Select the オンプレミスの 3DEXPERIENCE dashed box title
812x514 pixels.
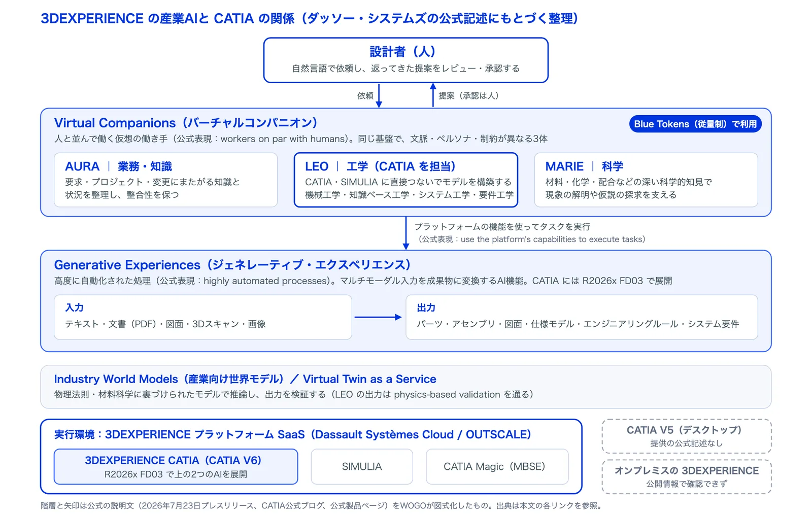point(687,470)
